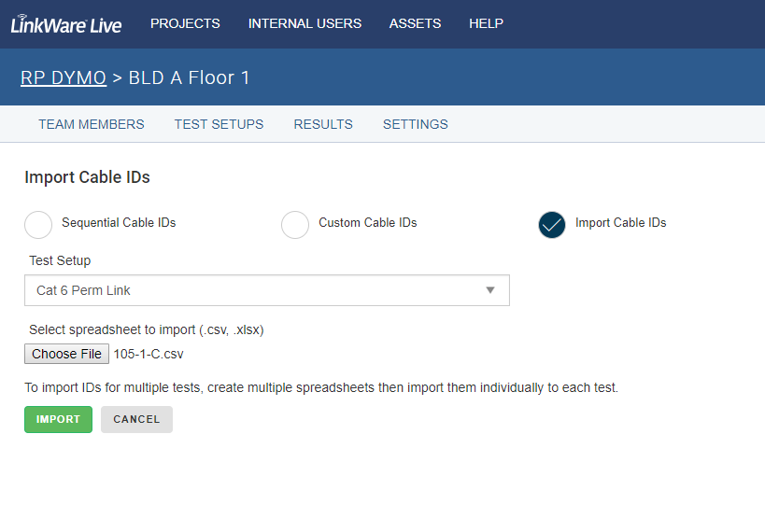Click the Choose File button
765x532 pixels.
[x=67, y=354]
